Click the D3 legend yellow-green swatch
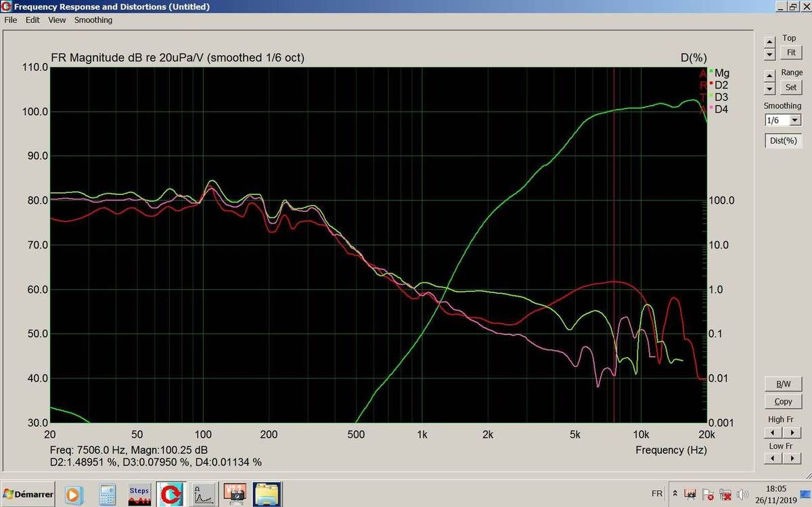 click(x=710, y=95)
